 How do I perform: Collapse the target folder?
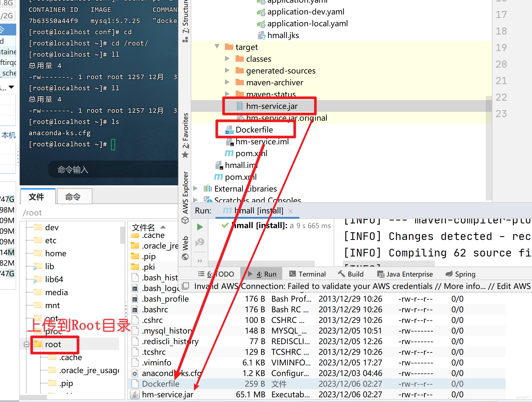click(217, 47)
